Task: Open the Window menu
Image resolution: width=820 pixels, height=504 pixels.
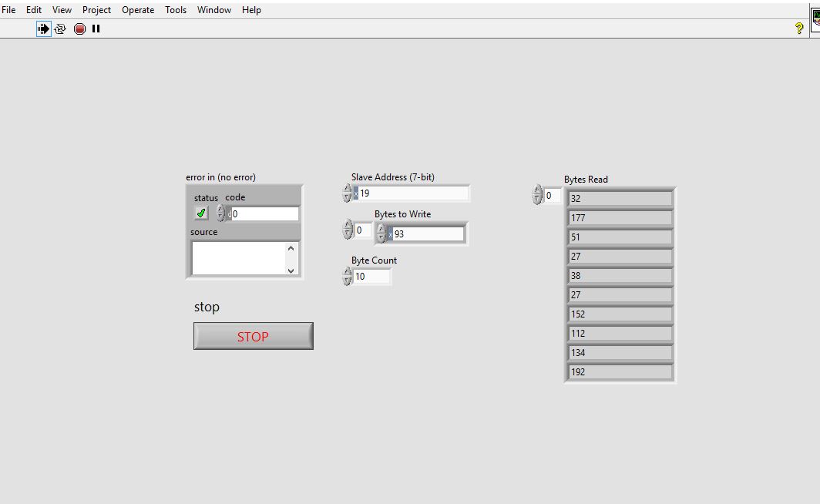Action: [x=214, y=10]
